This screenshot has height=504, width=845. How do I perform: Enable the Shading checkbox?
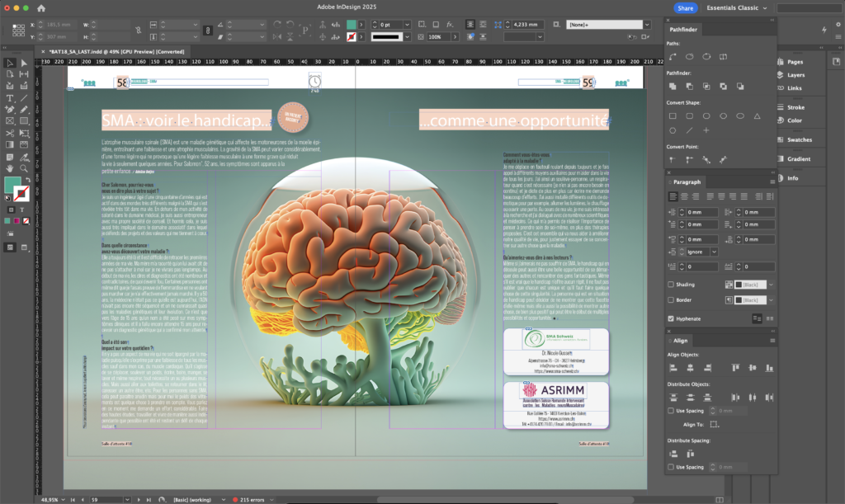pos(671,285)
